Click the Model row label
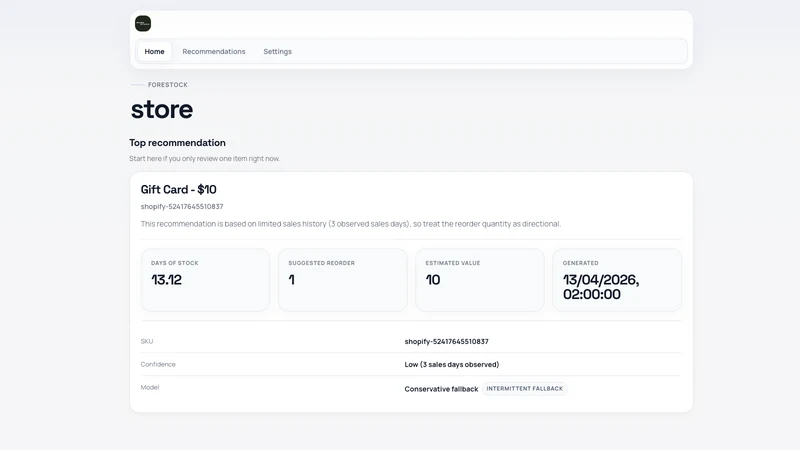 coord(150,387)
